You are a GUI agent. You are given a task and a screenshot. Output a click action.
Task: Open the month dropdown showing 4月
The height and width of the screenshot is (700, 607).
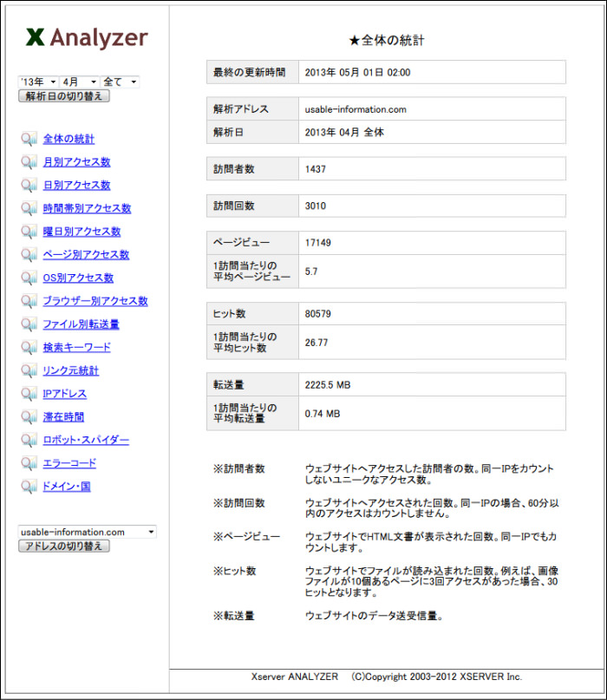[79, 82]
